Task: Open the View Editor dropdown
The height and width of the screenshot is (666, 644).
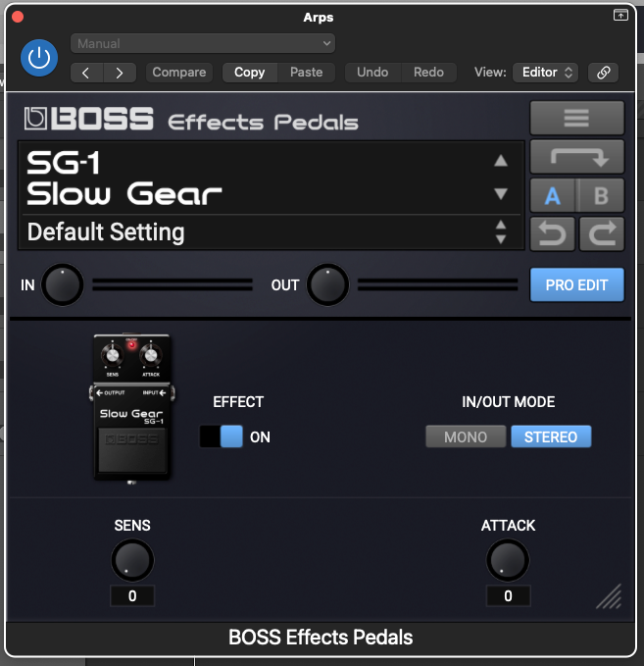Action: (x=546, y=73)
